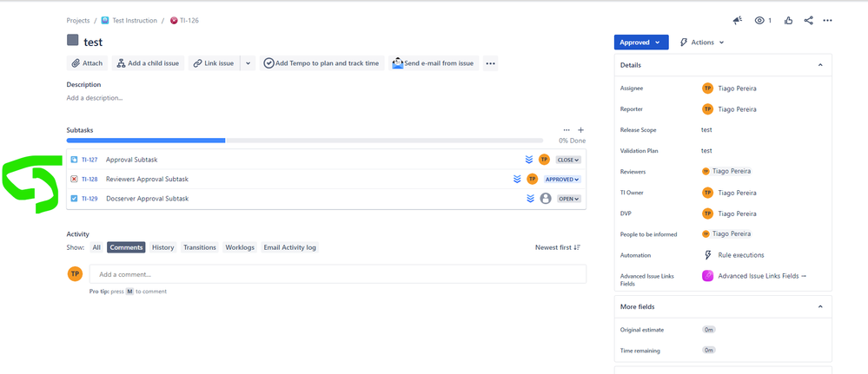Open the Email Activity log tab

pyautogui.click(x=289, y=247)
